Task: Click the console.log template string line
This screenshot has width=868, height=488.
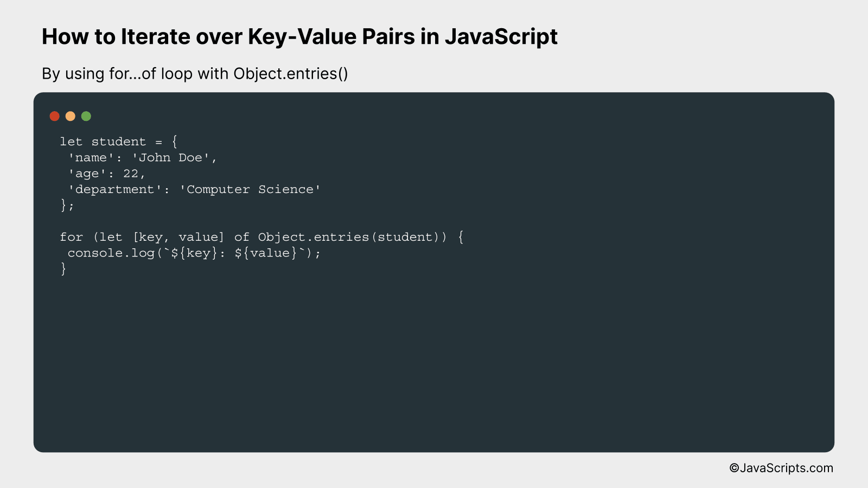Action: pyautogui.click(x=194, y=253)
